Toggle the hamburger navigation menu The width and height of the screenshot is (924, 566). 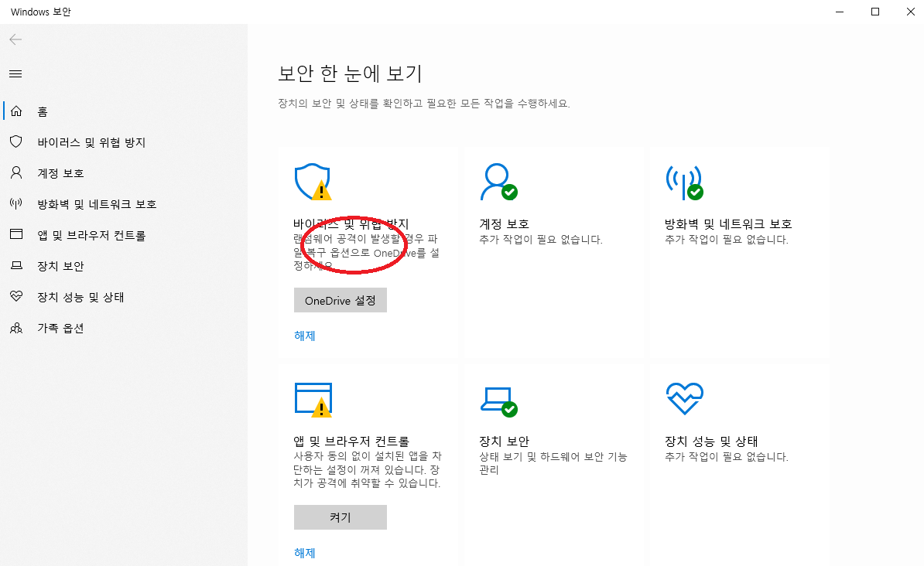click(15, 74)
